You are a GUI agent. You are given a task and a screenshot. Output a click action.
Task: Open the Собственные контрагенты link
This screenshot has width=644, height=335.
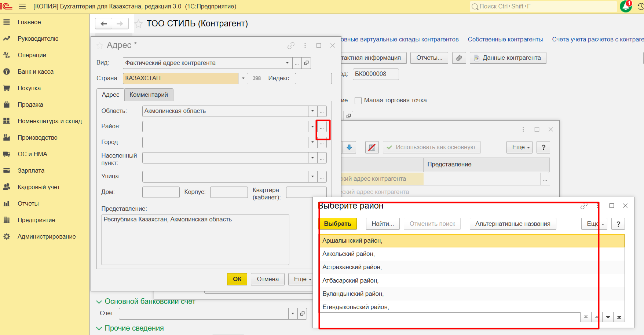coord(505,39)
